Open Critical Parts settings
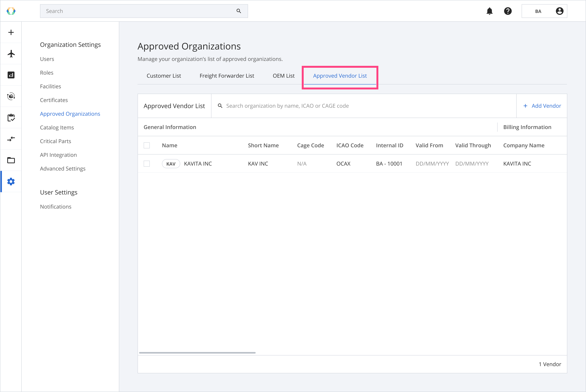This screenshot has height=392, width=586. pyautogui.click(x=56, y=141)
